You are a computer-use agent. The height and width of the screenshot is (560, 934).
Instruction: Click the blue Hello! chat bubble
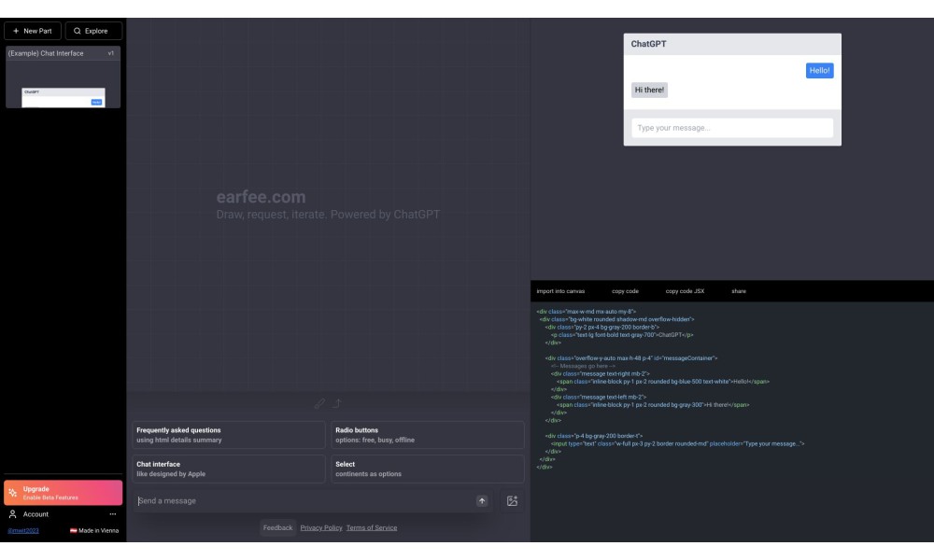(x=820, y=71)
